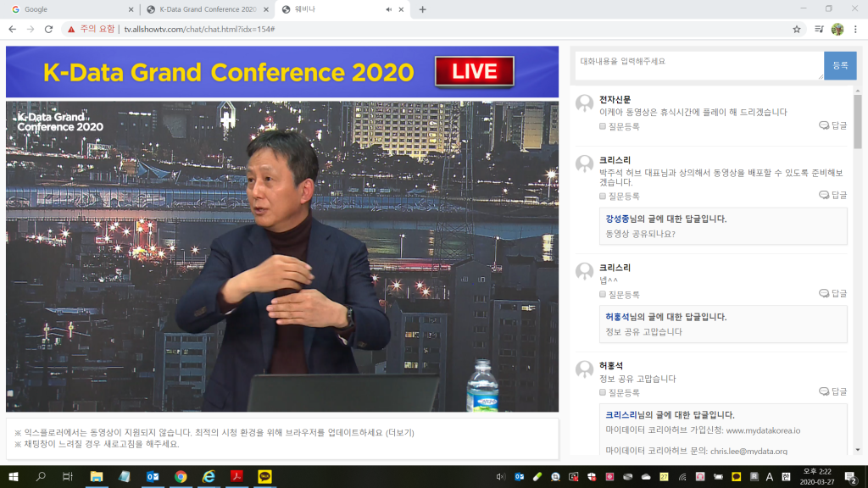Open the taskbar clock showing 오후 2:22
Image resolution: width=868 pixels, height=488 pixels.
coord(817,476)
